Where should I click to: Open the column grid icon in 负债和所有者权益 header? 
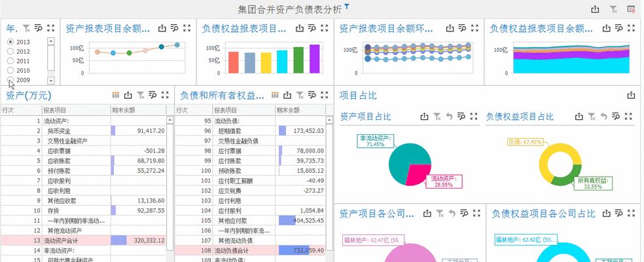pyautogui.click(x=275, y=95)
